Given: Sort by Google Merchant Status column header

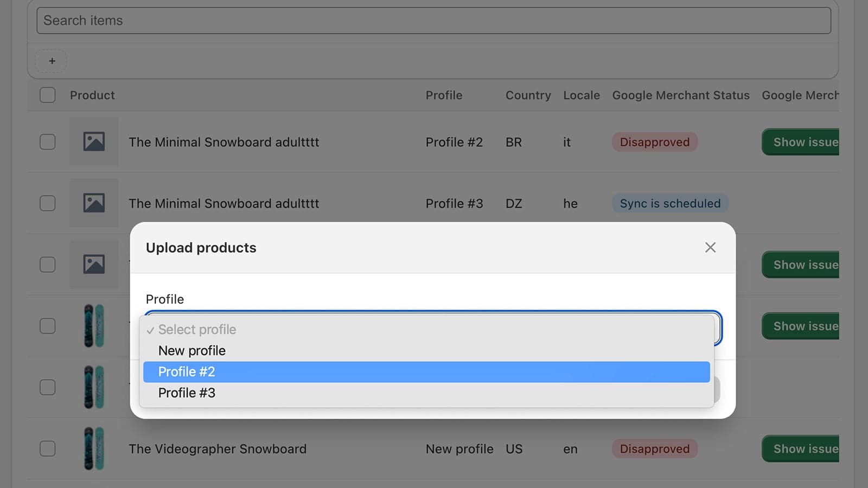Looking at the screenshot, I should pos(680,95).
